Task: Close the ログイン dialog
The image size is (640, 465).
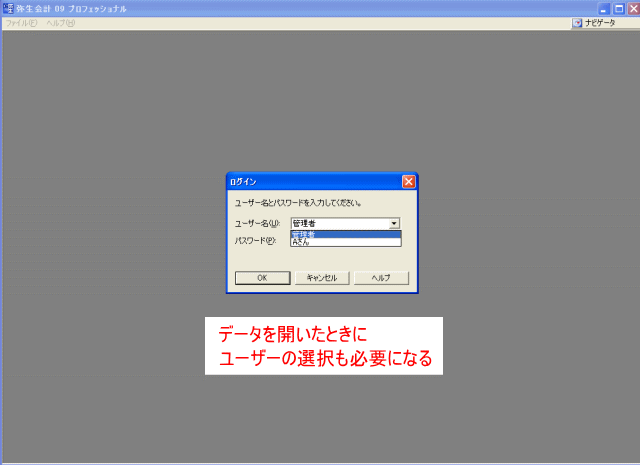Action: click(409, 182)
